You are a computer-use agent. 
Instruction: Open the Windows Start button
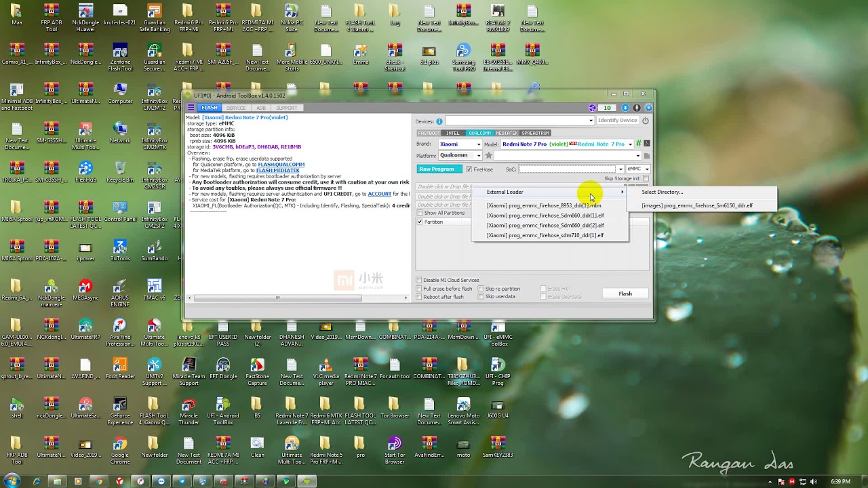point(12,481)
